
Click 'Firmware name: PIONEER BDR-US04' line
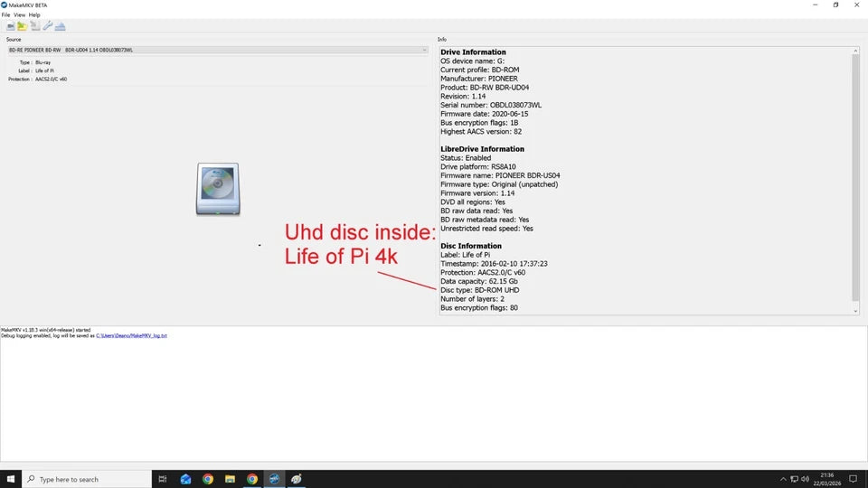(x=500, y=175)
